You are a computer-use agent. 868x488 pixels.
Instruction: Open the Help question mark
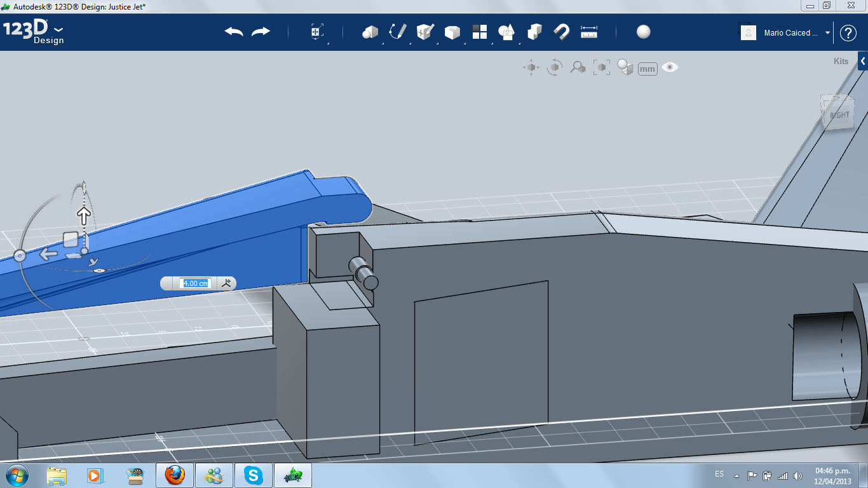[848, 33]
